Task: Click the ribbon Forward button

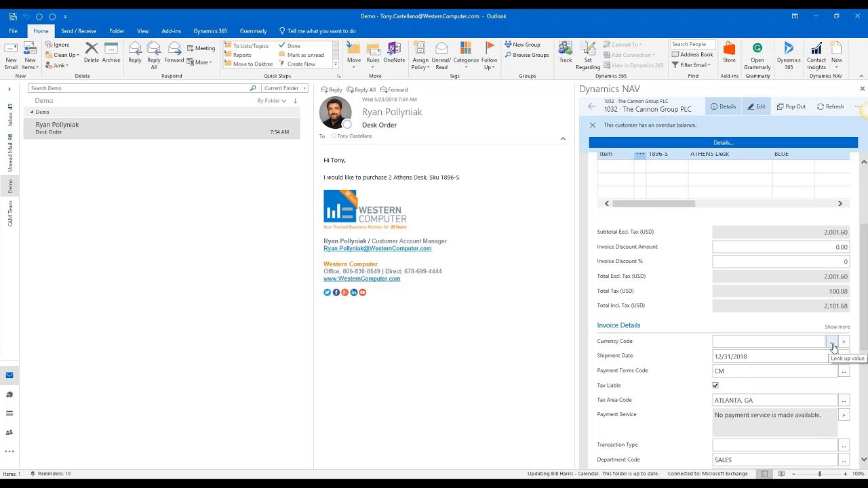Action: [x=174, y=53]
